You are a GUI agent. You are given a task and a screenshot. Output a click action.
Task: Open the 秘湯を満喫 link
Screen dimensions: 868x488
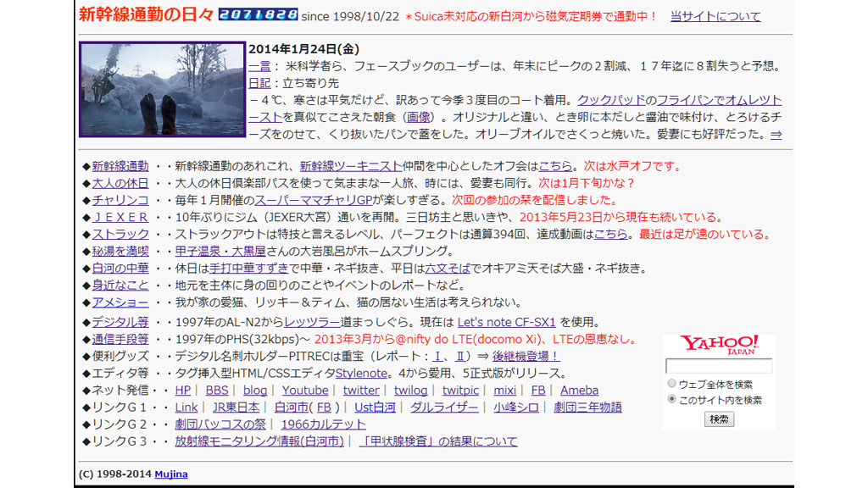pos(120,251)
